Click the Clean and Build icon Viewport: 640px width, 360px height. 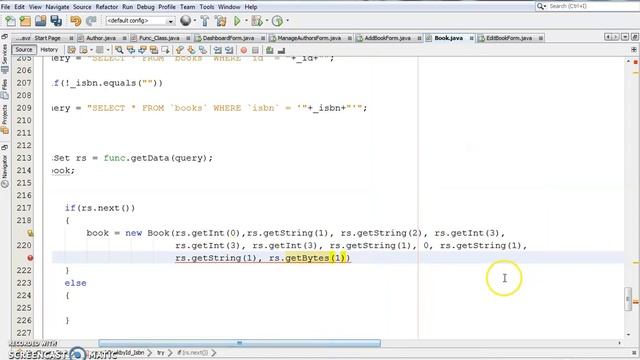pos(220,21)
